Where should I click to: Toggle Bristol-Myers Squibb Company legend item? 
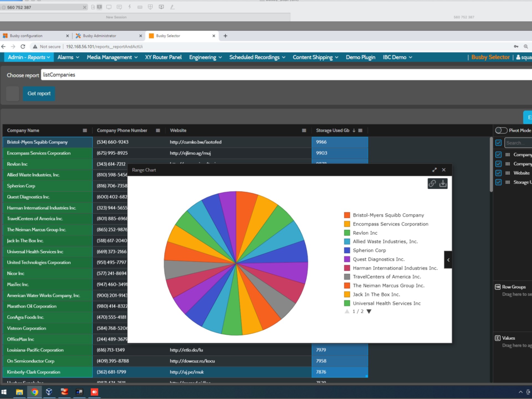[x=384, y=215]
